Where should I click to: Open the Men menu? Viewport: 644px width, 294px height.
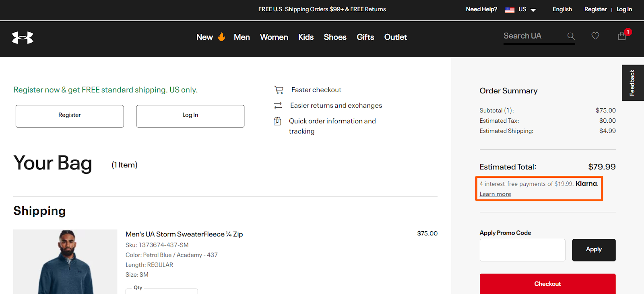(x=242, y=37)
